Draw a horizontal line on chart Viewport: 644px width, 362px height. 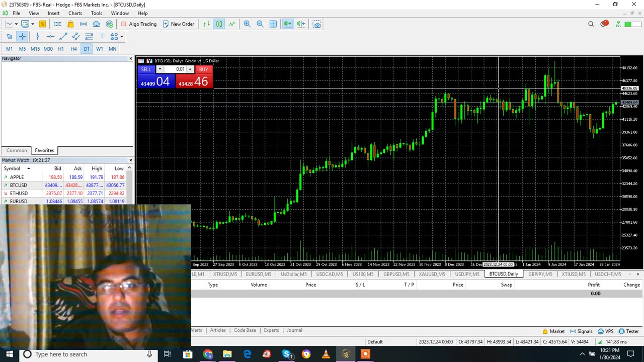coord(50,36)
